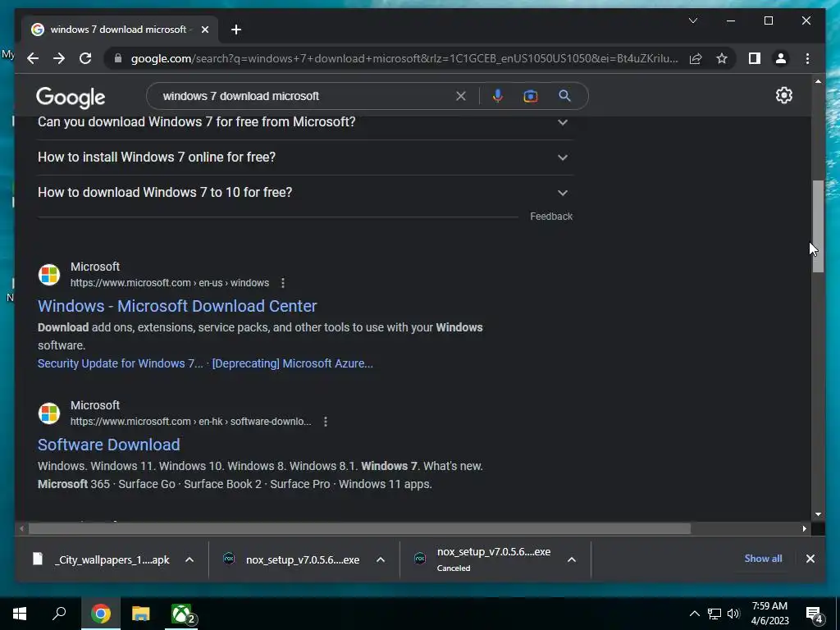
Task: Select the windows 7 download microsoft tab
Action: point(119,30)
